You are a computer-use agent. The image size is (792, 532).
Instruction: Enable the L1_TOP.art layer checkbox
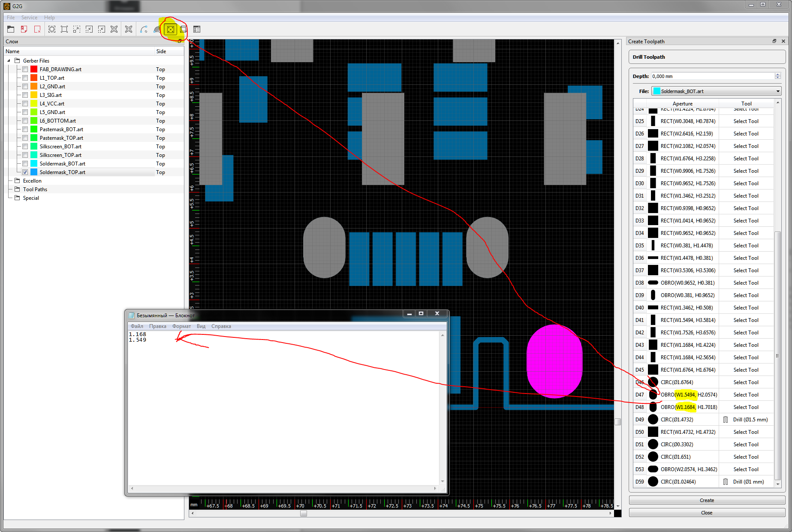25,78
